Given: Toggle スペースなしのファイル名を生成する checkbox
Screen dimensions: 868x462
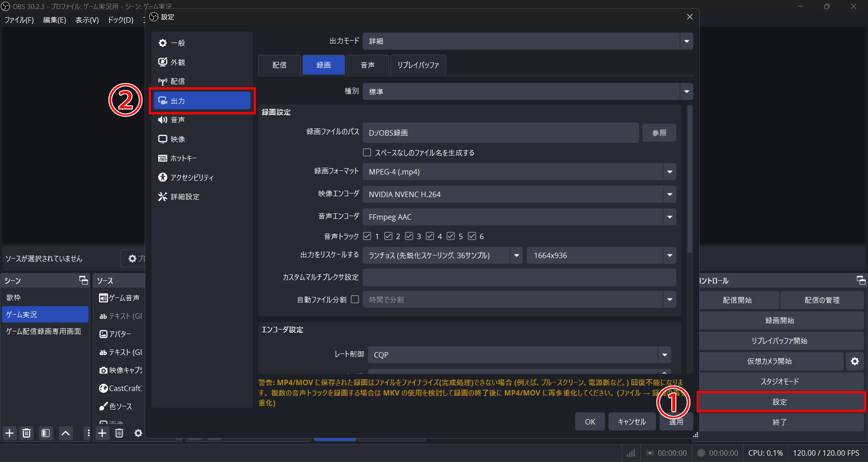Looking at the screenshot, I should pyautogui.click(x=367, y=153).
